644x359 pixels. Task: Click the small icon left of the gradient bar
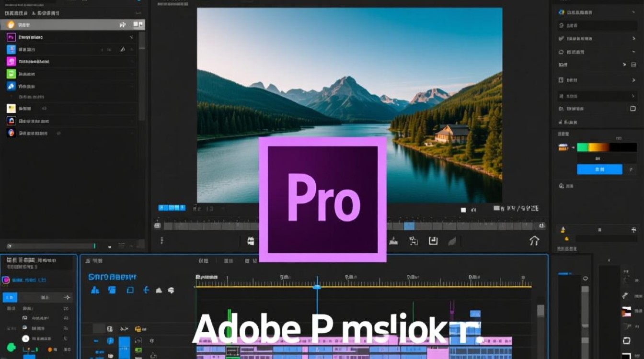tap(563, 147)
